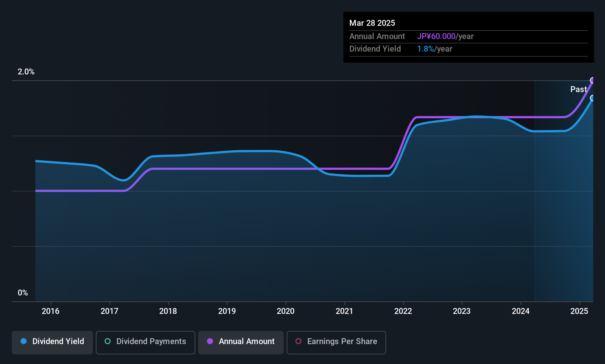This screenshot has height=364, width=605.
Task: Click the 2022 x-axis label
Action: click(x=403, y=311)
